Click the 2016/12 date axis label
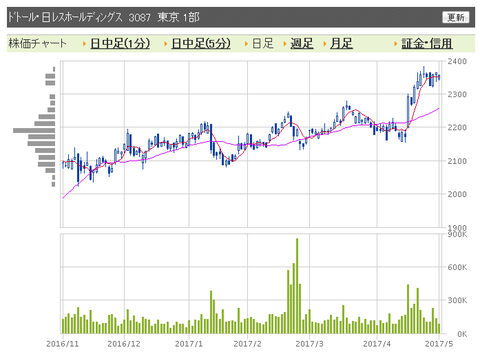This screenshot has width=480, height=363. click(x=124, y=344)
